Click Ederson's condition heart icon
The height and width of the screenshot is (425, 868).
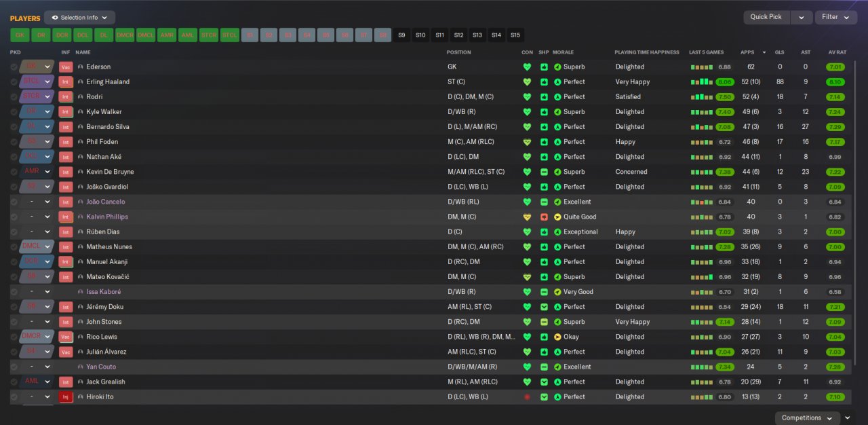click(527, 67)
